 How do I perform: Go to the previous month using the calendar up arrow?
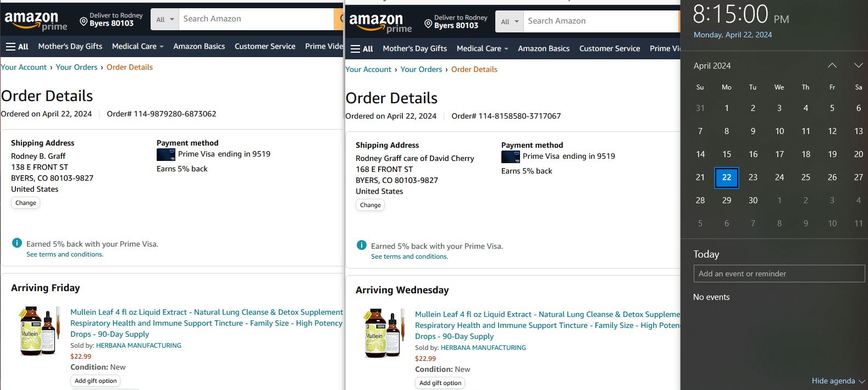point(832,65)
